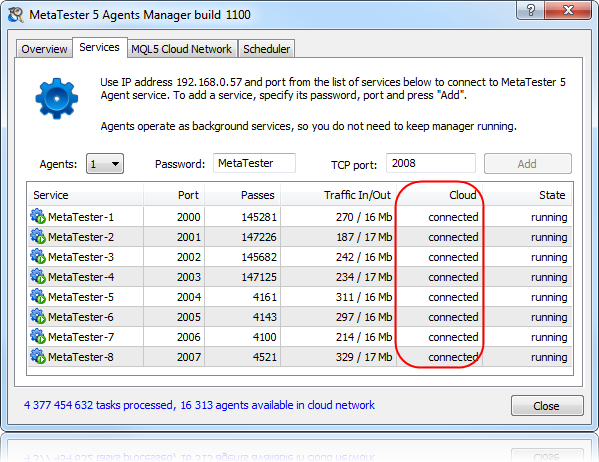Click the MetaTester-7 service gear icon
Image resolution: width=599 pixels, height=462 pixels.
(38, 336)
